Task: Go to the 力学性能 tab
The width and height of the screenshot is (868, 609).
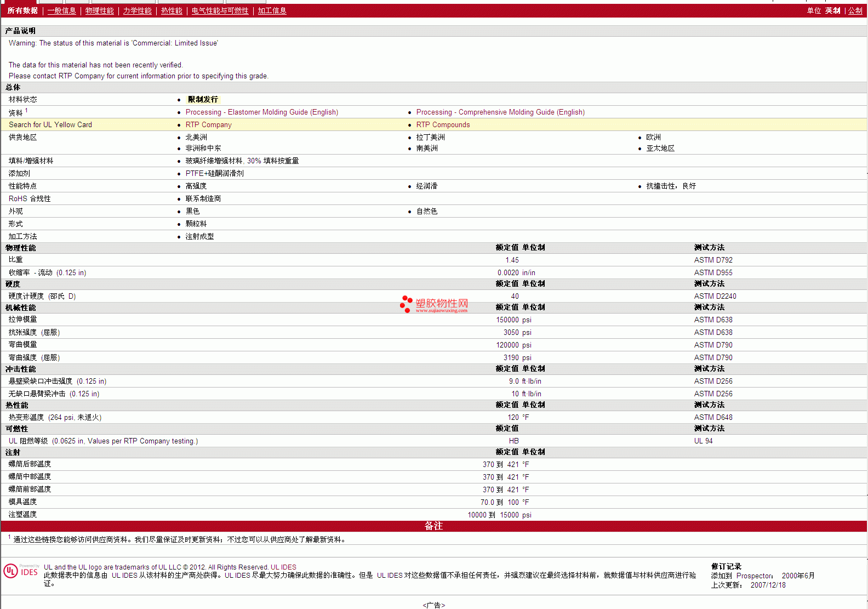Action: 137,11
